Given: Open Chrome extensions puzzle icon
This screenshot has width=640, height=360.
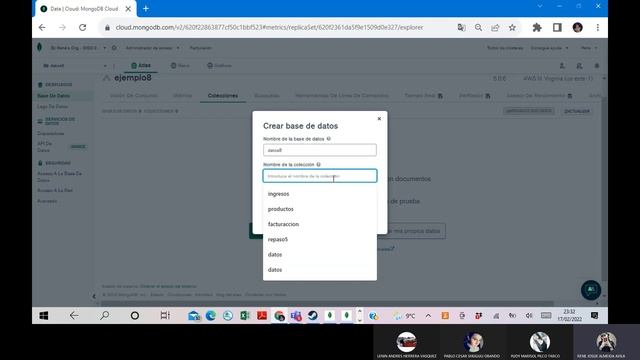Looking at the screenshot, I should click(x=537, y=27).
